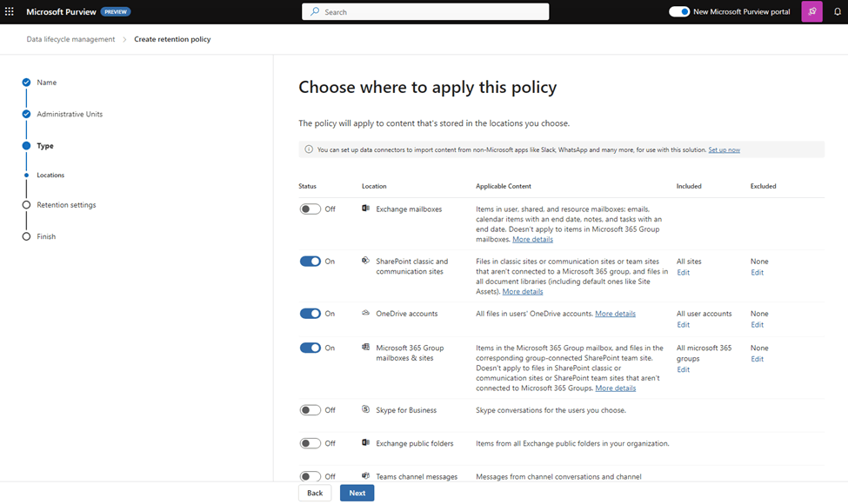Screen dimensions: 848x504
Task: Click the Skype for Business icon
Action: pos(365,409)
